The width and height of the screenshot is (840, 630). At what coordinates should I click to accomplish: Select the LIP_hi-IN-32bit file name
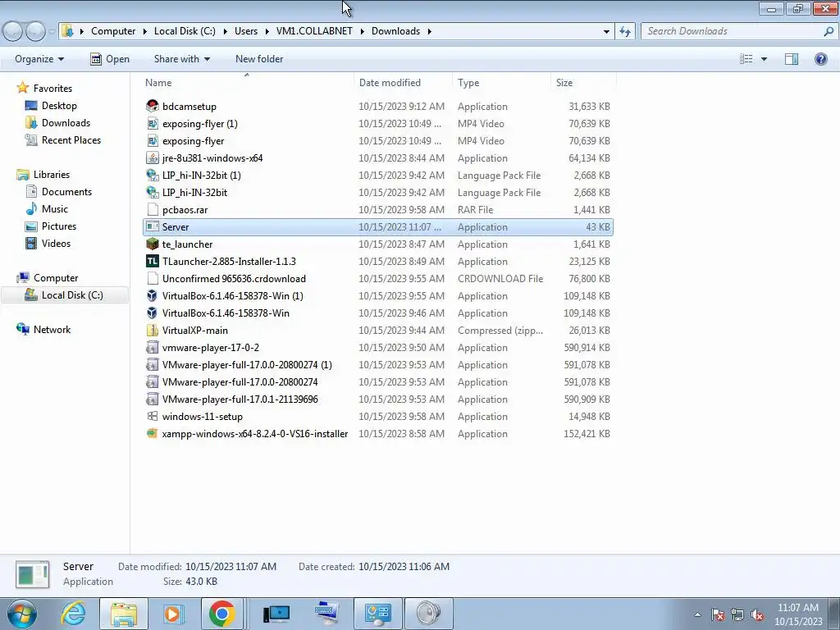(194, 192)
